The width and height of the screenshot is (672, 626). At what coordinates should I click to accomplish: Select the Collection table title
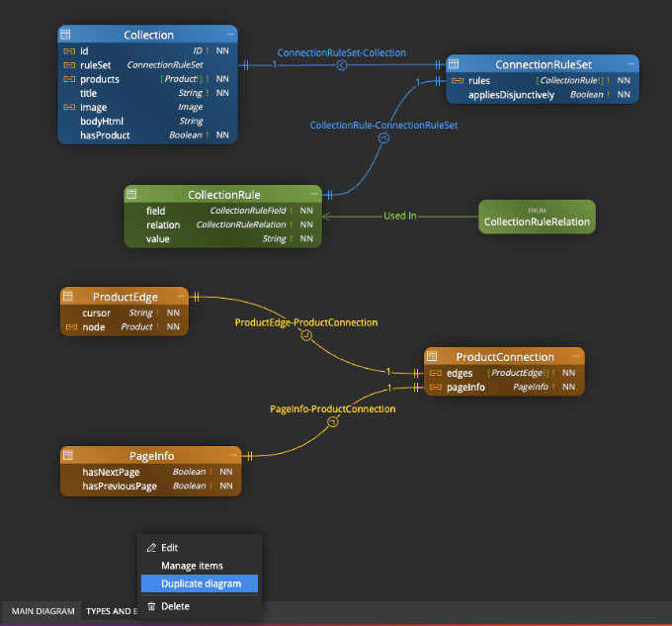148,35
